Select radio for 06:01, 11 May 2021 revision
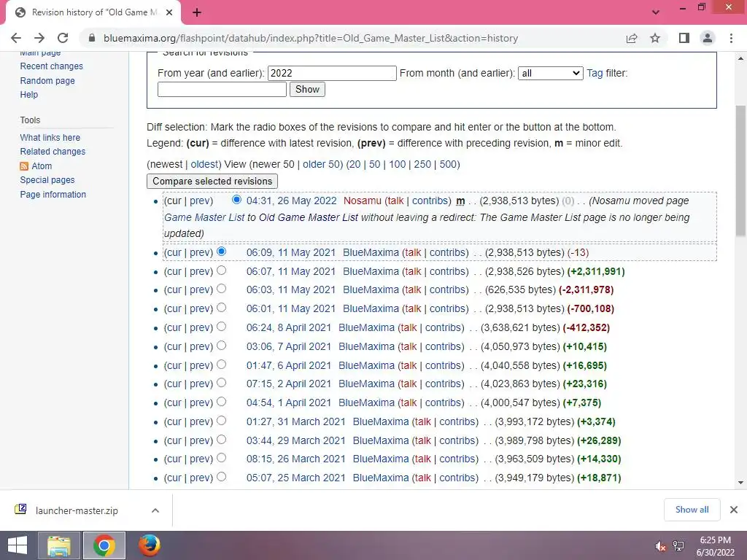The image size is (747, 560). [221, 308]
